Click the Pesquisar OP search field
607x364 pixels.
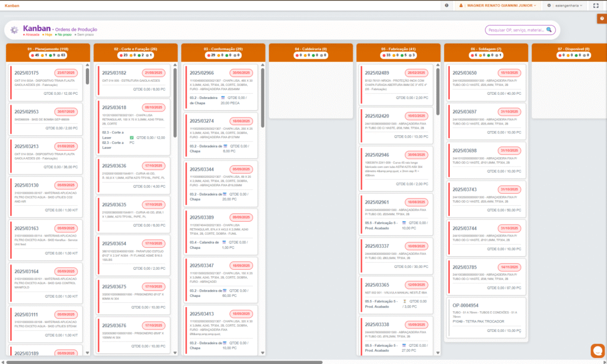pyautogui.click(x=515, y=30)
